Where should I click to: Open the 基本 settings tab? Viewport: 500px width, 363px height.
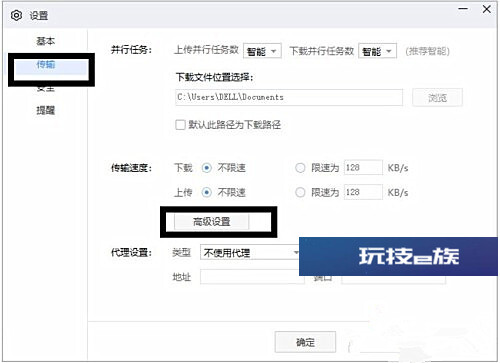point(45,41)
